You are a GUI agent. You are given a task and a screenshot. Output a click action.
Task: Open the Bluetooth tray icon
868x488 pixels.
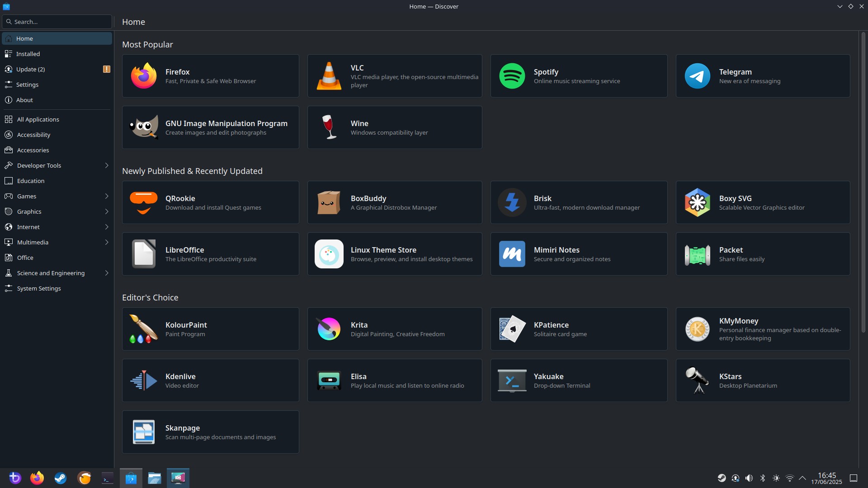click(x=763, y=478)
